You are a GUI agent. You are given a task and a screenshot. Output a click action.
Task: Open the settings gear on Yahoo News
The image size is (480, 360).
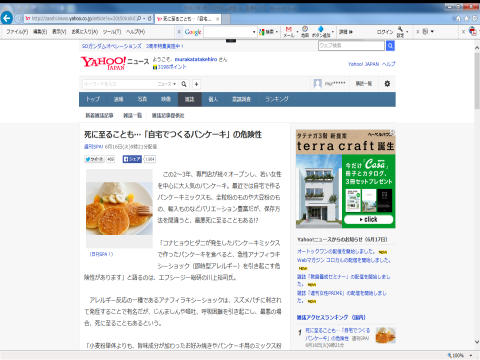click(x=387, y=84)
